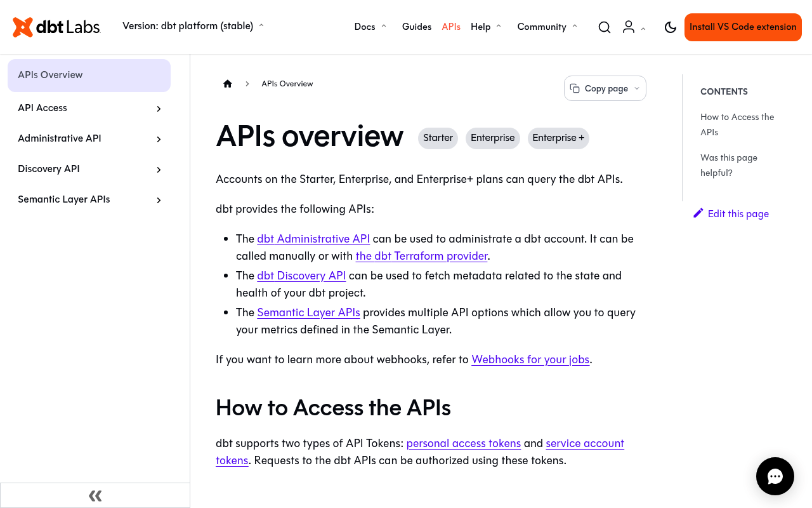The image size is (812, 508).
Task: Expand API Access sidebar section chevron
Action: coord(159,109)
